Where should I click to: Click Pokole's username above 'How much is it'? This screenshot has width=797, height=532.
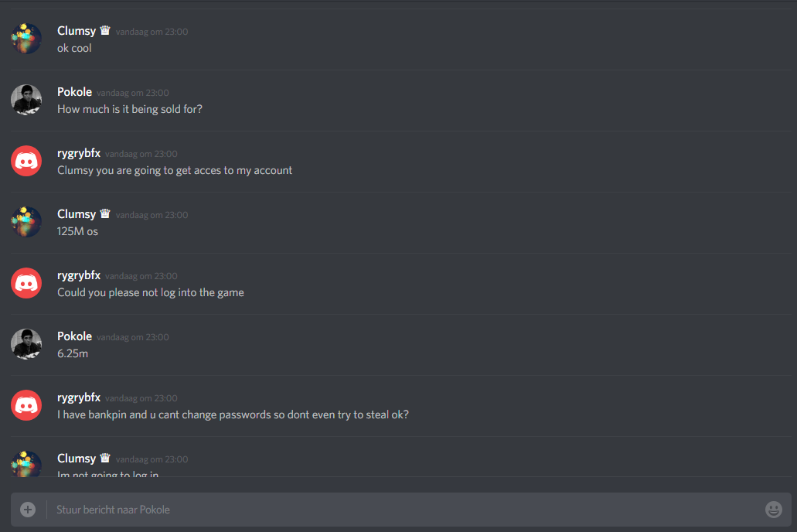[74, 92]
